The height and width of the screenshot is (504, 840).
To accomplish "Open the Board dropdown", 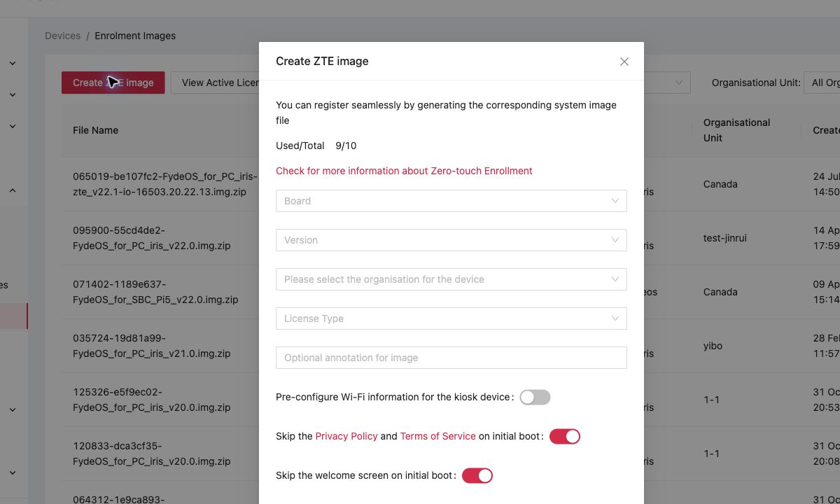I will pyautogui.click(x=451, y=201).
